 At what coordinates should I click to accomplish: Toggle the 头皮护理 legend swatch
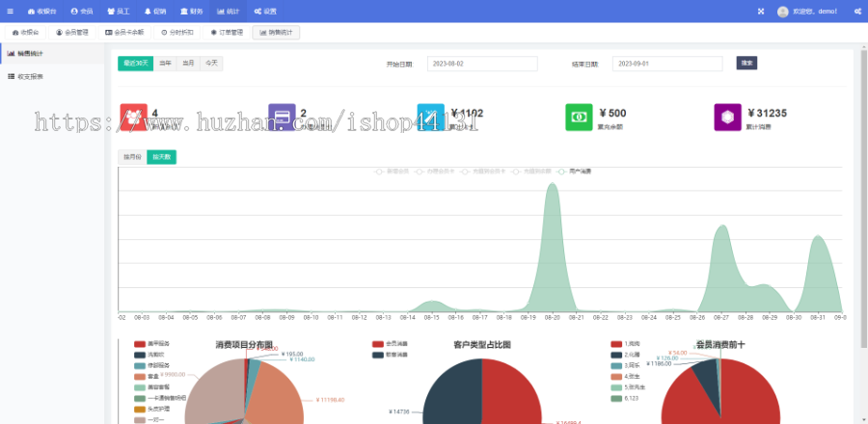point(140,410)
